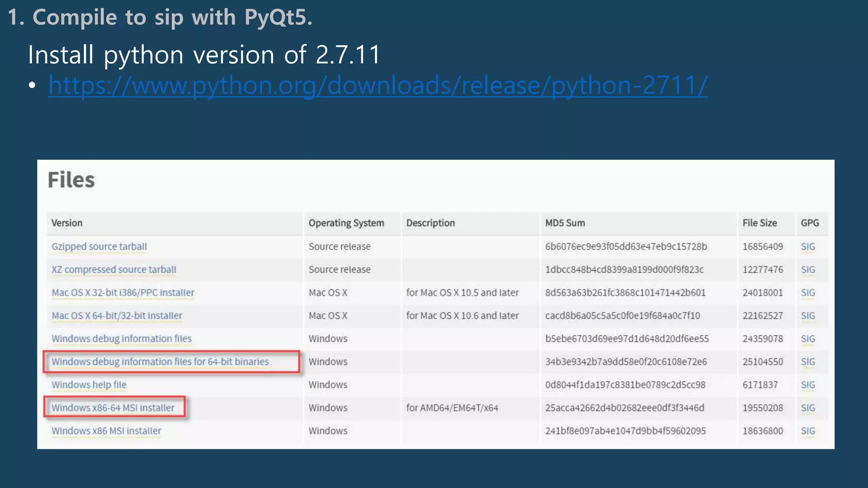Viewport: 868px width, 488px height.
Task: Click the Operating System column header
Action: (346, 223)
